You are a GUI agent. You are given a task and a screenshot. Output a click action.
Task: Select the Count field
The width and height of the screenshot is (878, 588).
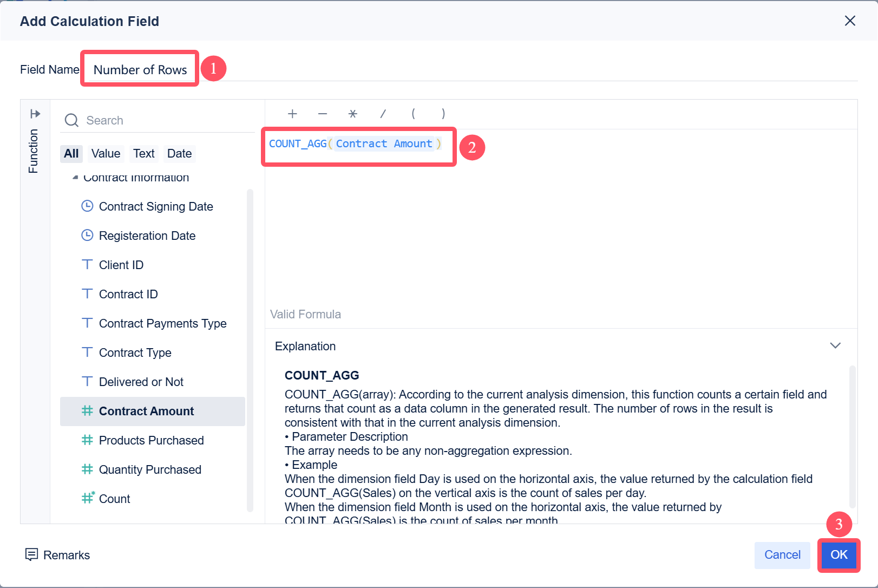tap(153, 499)
